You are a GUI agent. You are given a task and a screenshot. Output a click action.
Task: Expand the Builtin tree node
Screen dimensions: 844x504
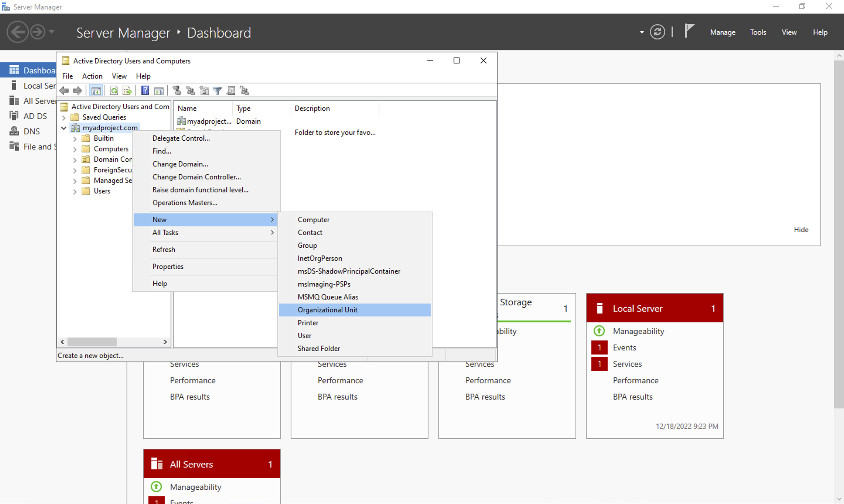point(75,139)
